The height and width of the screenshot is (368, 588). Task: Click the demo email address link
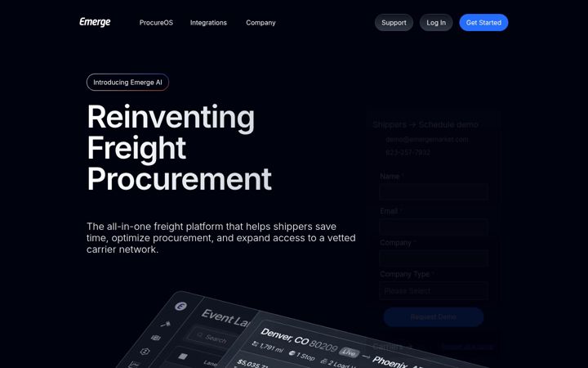pyautogui.click(x=427, y=139)
